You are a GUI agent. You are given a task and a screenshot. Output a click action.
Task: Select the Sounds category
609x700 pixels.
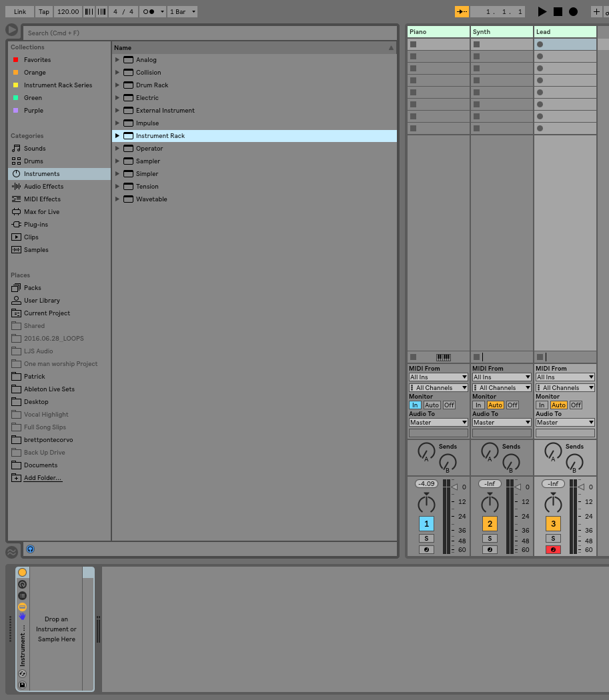[35, 149]
